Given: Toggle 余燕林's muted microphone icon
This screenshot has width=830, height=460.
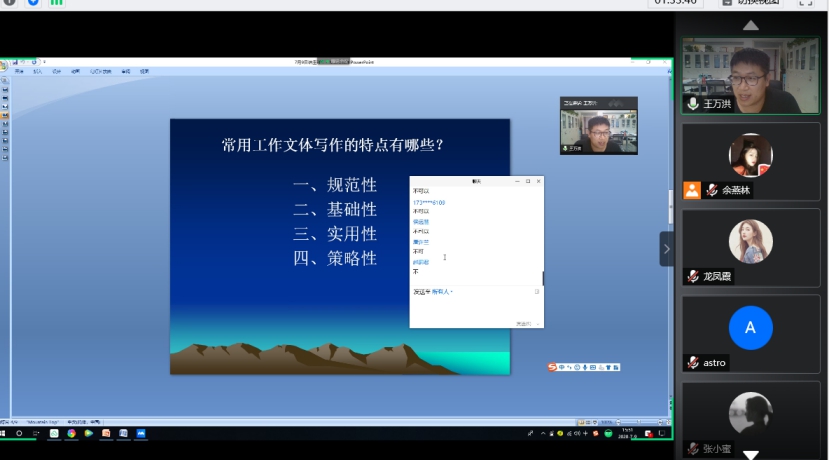Looking at the screenshot, I should [711, 190].
